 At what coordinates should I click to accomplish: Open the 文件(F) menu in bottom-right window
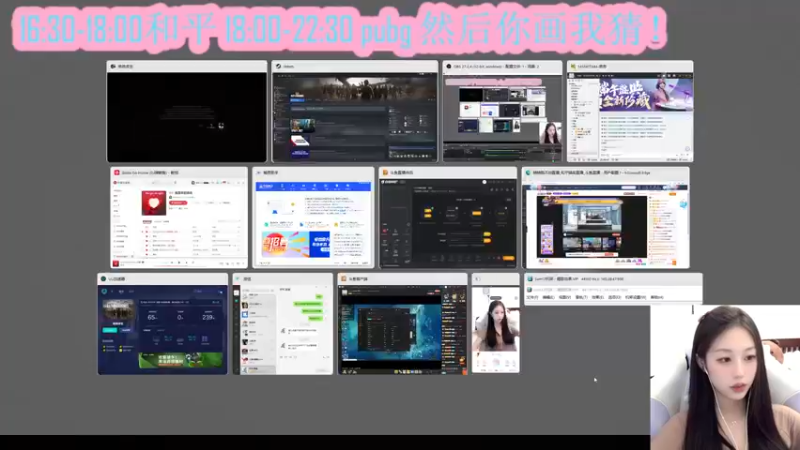[532, 297]
